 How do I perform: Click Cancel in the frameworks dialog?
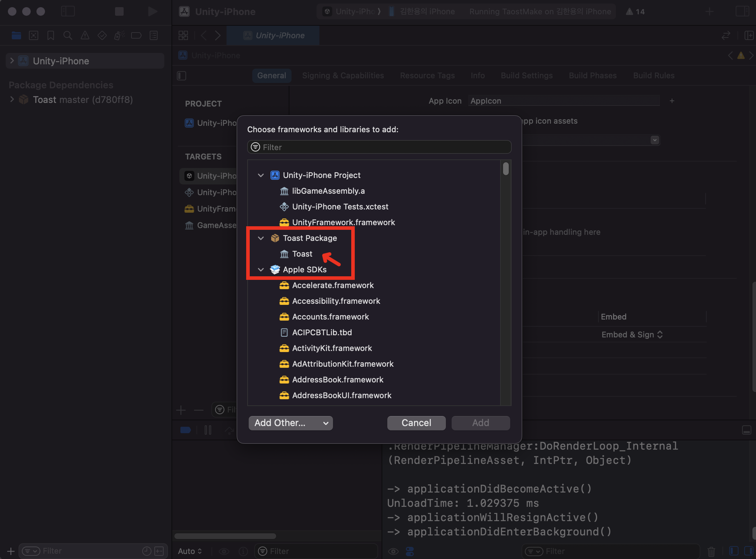416,423
